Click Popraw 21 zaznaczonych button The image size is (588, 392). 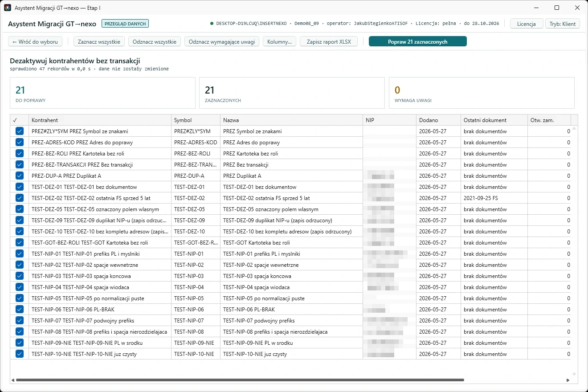(x=418, y=41)
